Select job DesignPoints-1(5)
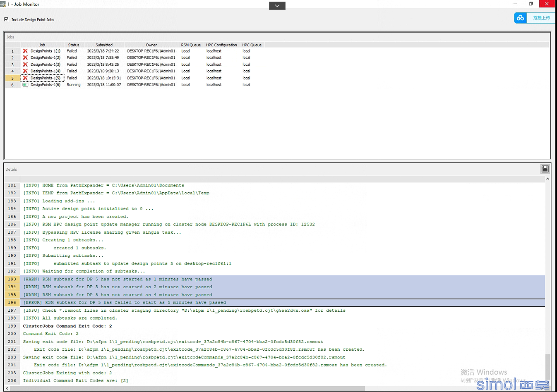Screen dimensions: 557x392 (46, 78)
